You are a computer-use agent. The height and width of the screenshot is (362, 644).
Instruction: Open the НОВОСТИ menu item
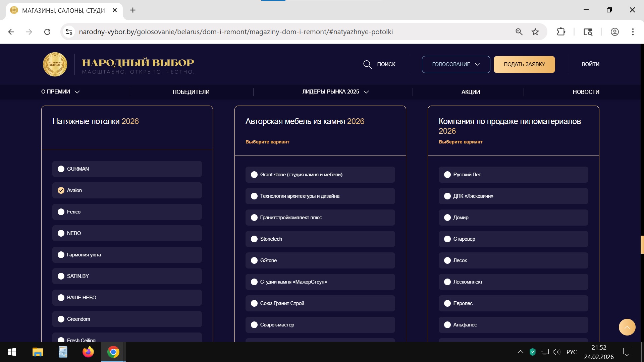click(x=586, y=92)
